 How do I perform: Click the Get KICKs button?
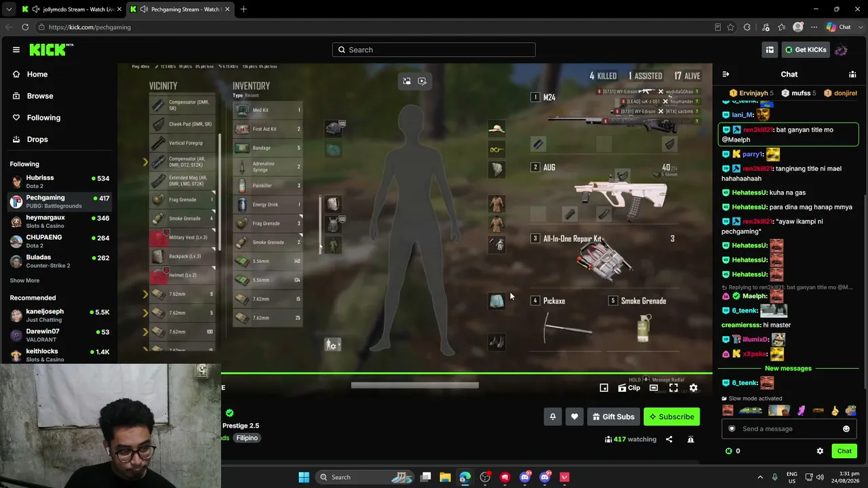(x=806, y=49)
